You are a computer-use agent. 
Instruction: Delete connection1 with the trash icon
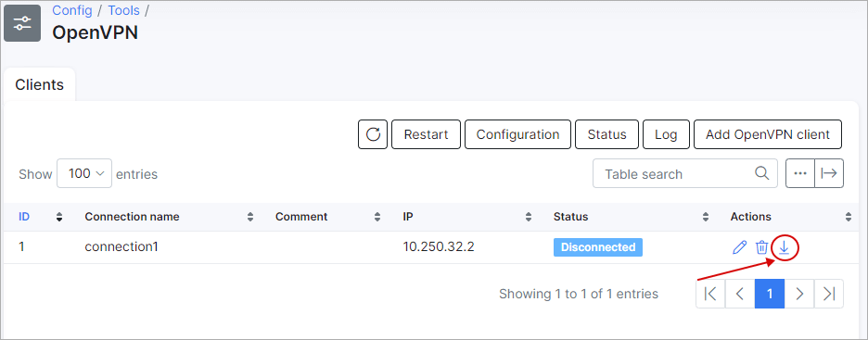click(x=761, y=247)
